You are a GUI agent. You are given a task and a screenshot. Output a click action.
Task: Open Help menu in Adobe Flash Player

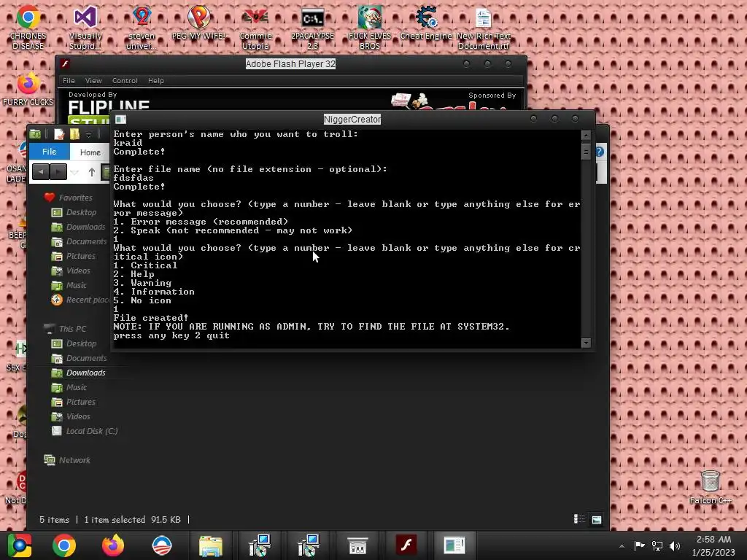(156, 80)
